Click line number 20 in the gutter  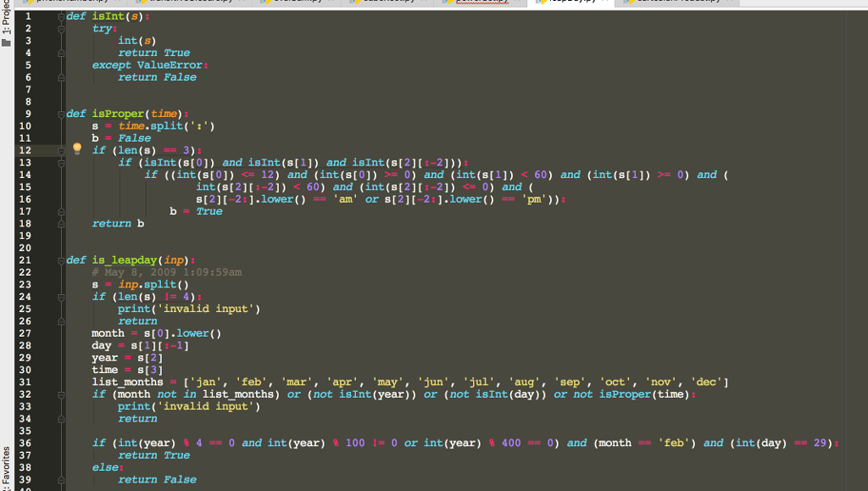pos(25,248)
